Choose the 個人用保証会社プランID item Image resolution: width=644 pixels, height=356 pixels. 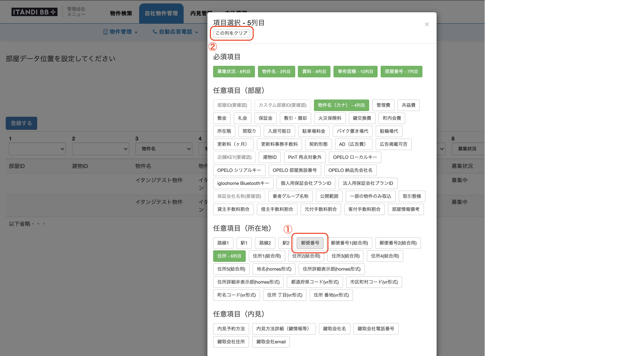click(x=306, y=183)
